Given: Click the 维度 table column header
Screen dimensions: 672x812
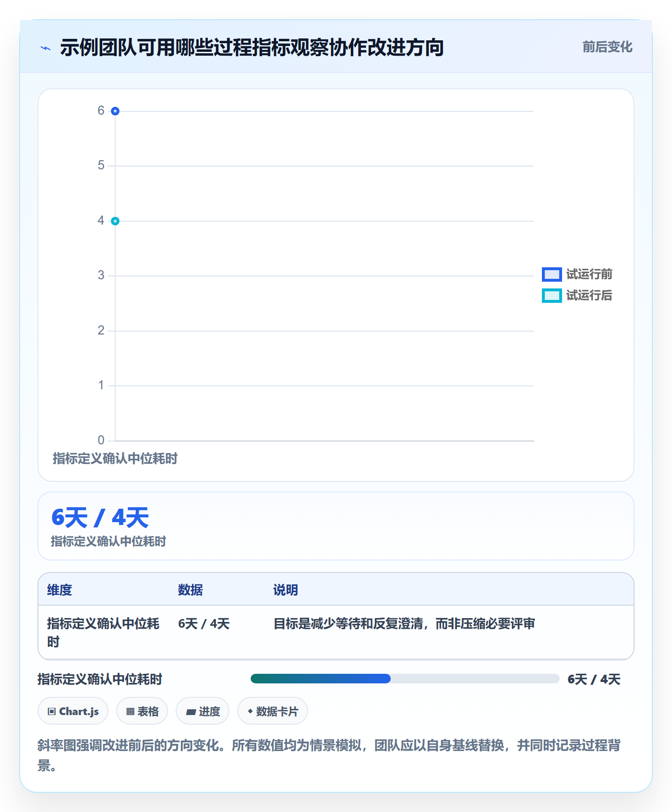Looking at the screenshot, I should (x=60, y=590).
